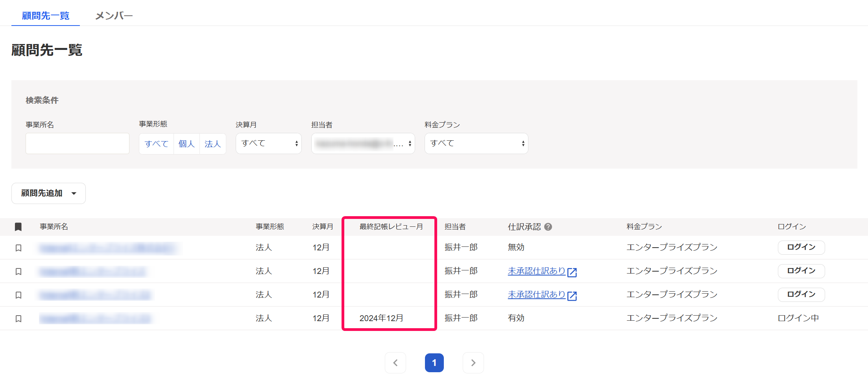Image resolution: width=868 pixels, height=384 pixels.
Task: Open external link icon in second row
Action: [x=572, y=272]
